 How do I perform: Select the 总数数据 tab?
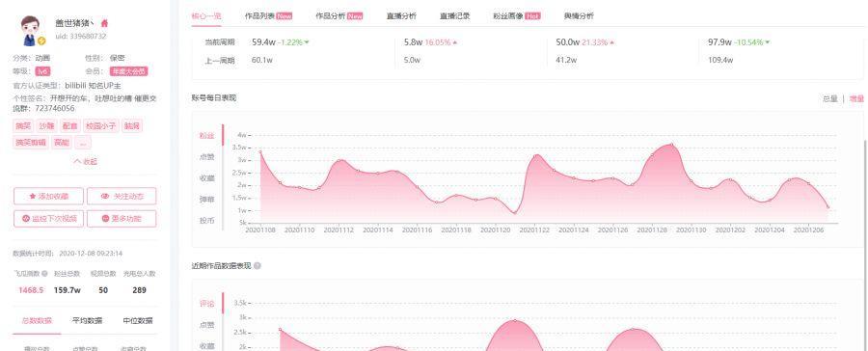pyautogui.click(x=37, y=320)
